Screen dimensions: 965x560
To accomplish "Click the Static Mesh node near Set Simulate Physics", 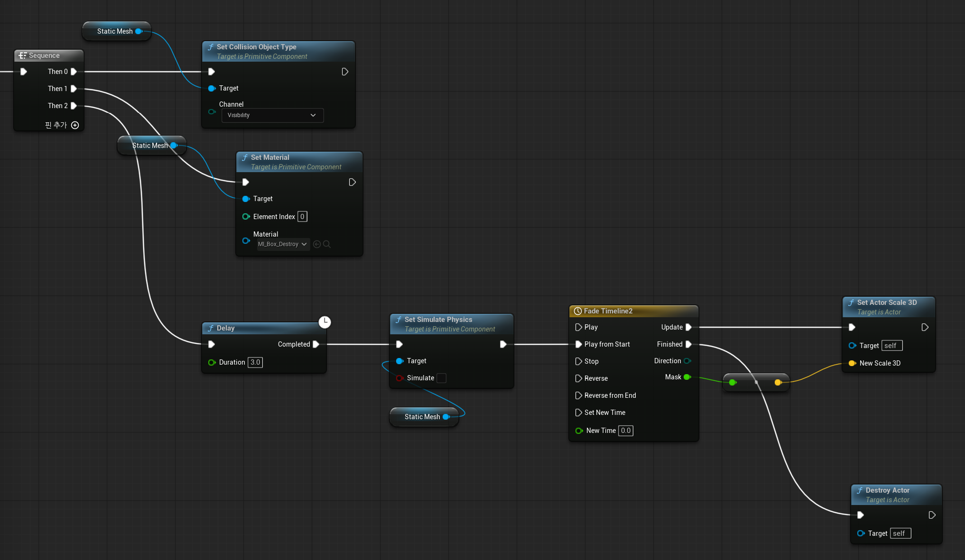I will tap(422, 417).
